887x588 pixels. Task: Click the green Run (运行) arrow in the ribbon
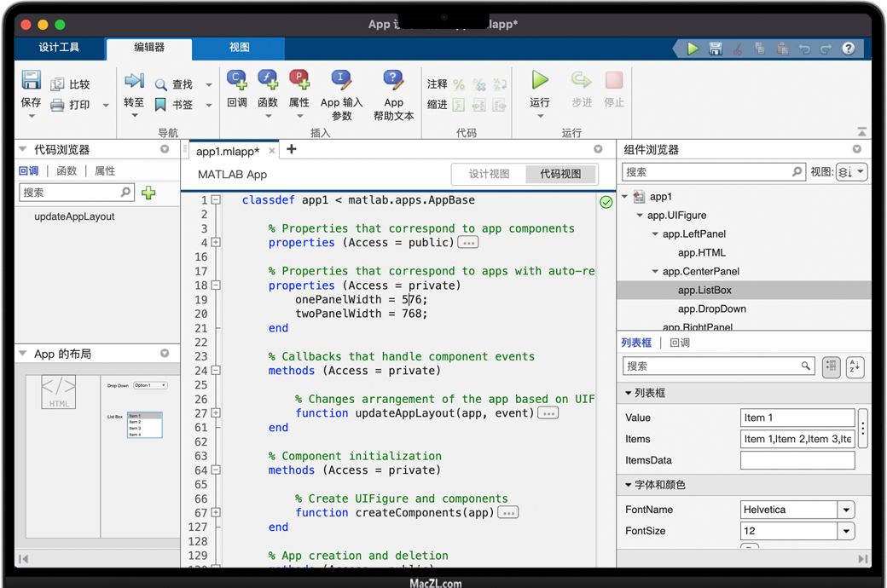tap(540, 81)
